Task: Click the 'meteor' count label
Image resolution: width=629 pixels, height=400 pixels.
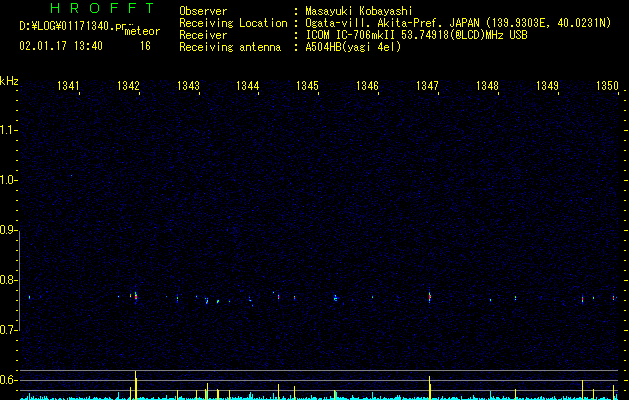Action: tap(142, 31)
